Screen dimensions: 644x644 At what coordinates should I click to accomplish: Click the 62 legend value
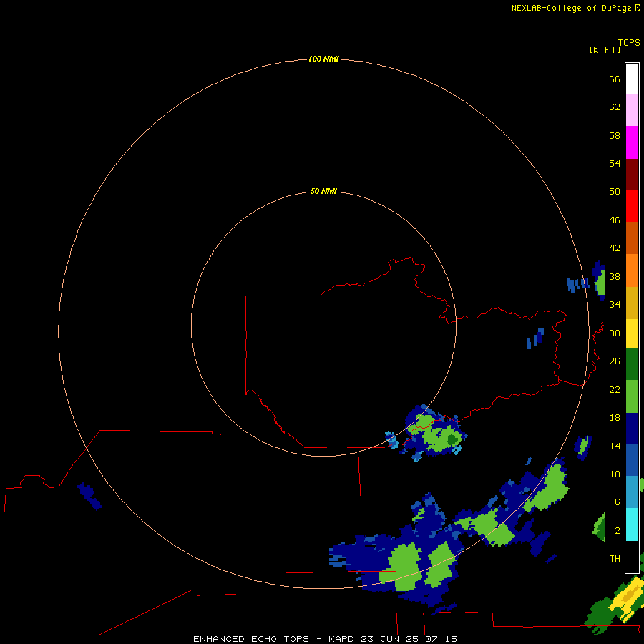(x=615, y=107)
